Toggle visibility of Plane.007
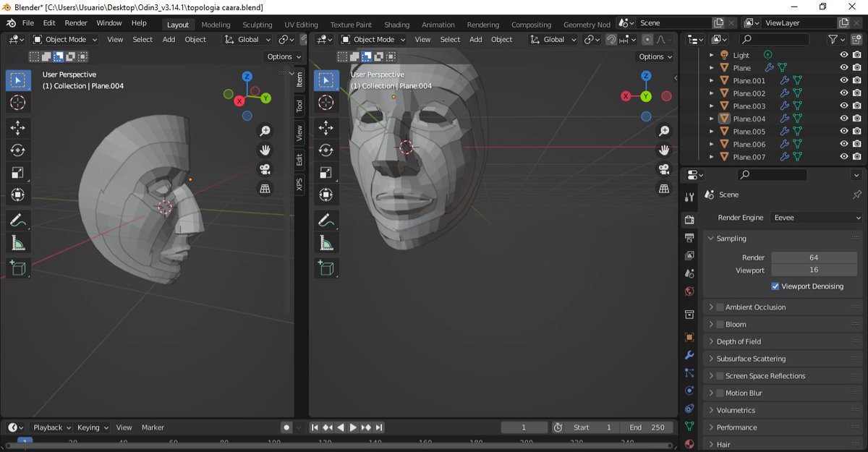 (843, 157)
